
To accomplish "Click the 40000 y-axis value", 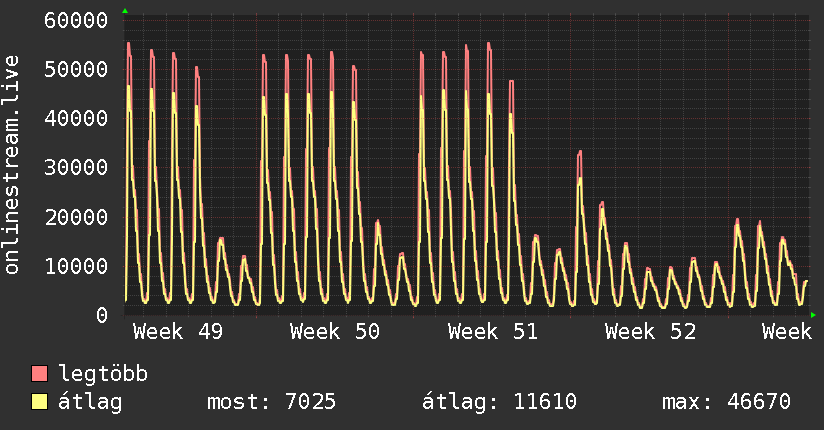I will [78, 118].
